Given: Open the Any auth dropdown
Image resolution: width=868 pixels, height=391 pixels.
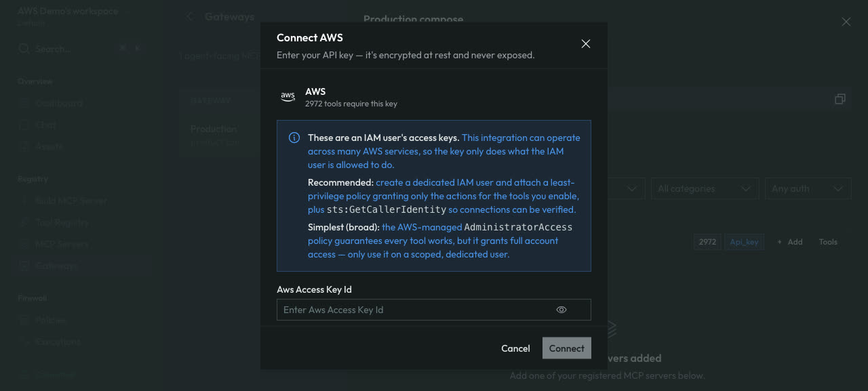Looking at the screenshot, I should point(808,188).
